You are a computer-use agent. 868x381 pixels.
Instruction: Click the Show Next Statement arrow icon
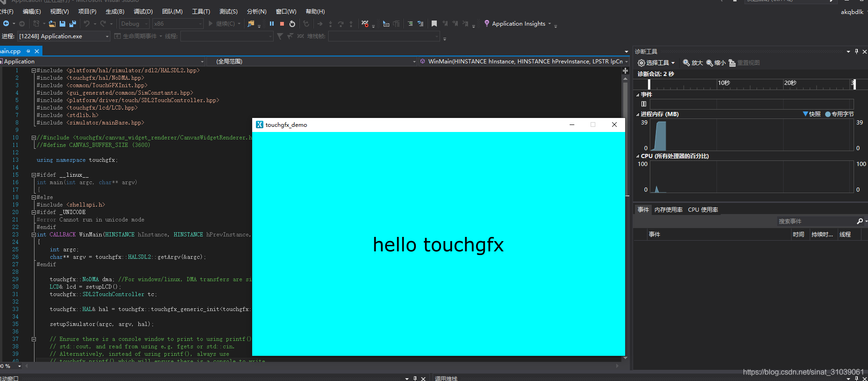coord(320,23)
